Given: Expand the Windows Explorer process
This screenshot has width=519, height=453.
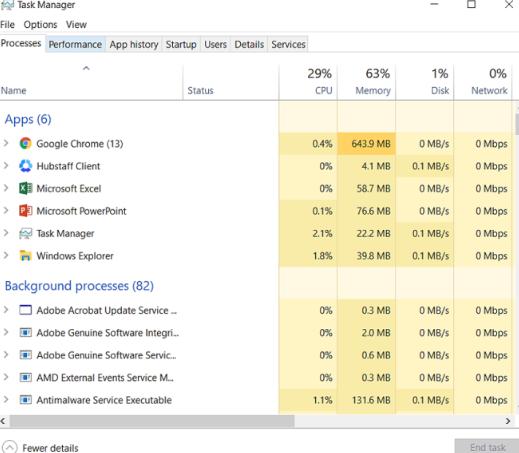Looking at the screenshot, I should pos(6,255).
